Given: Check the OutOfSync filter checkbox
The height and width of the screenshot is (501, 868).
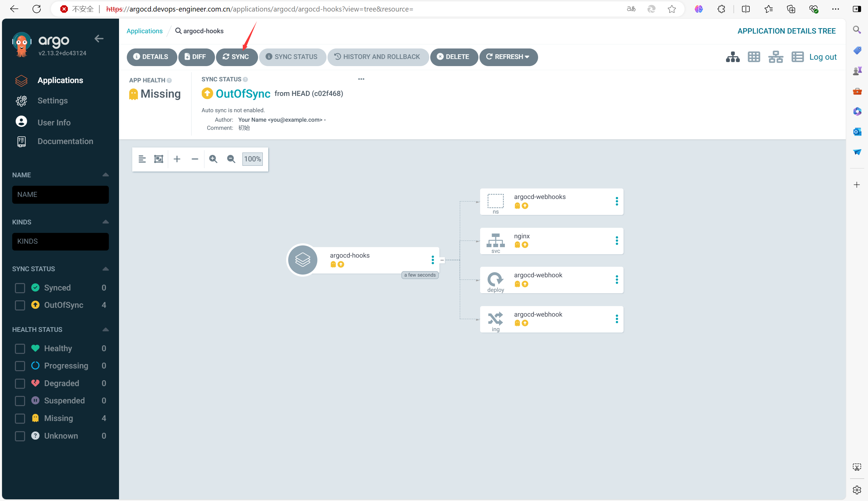Looking at the screenshot, I should coord(20,305).
